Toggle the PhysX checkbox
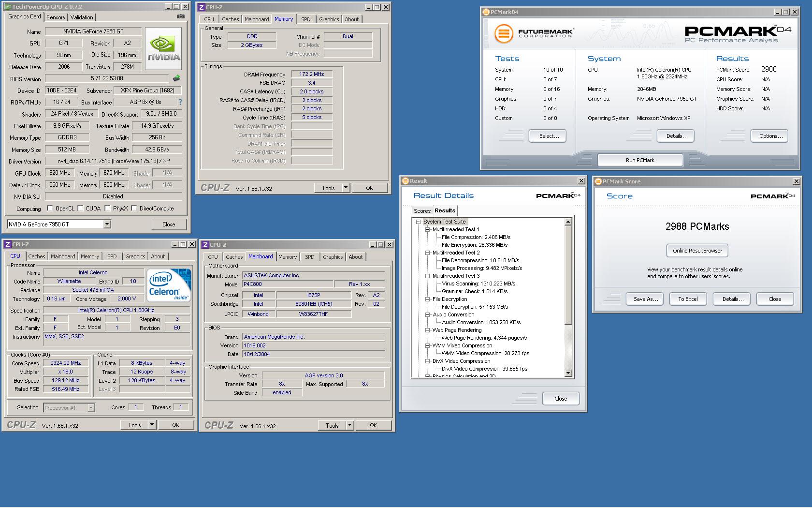The width and height of the screenshot is (812, 508). click(x=107, y=208)
